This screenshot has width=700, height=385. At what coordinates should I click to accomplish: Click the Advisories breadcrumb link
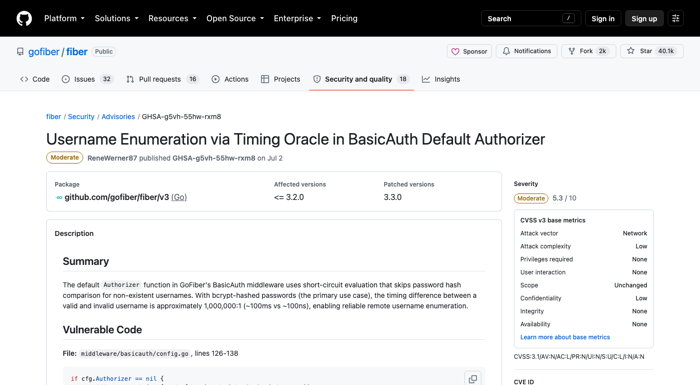[118, 117]
